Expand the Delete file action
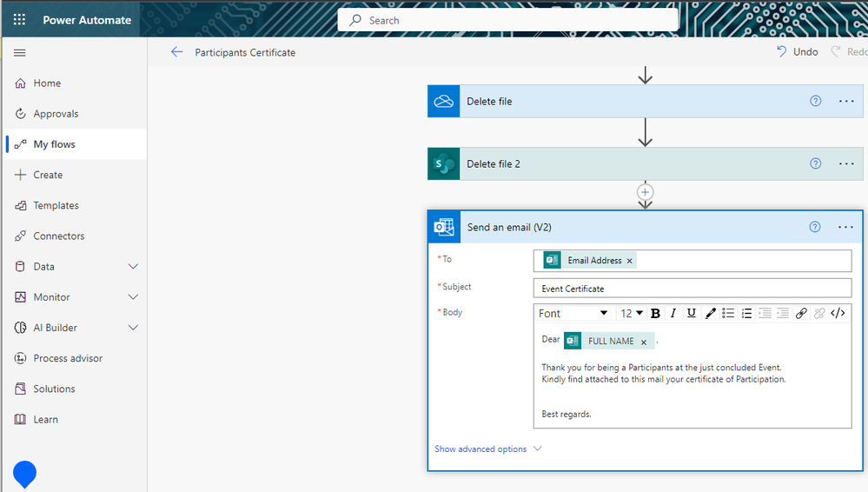This screenshot has height=492, width=868. [x=645, y=102]
